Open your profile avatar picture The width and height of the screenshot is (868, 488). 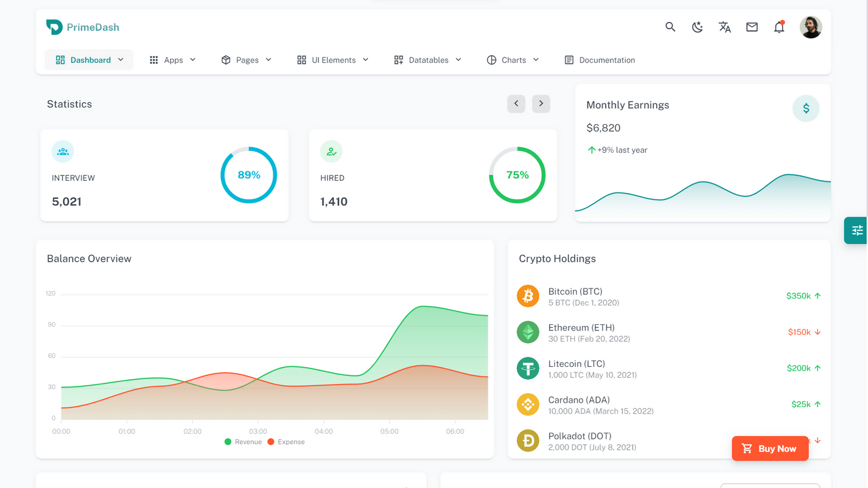point(811,27)
